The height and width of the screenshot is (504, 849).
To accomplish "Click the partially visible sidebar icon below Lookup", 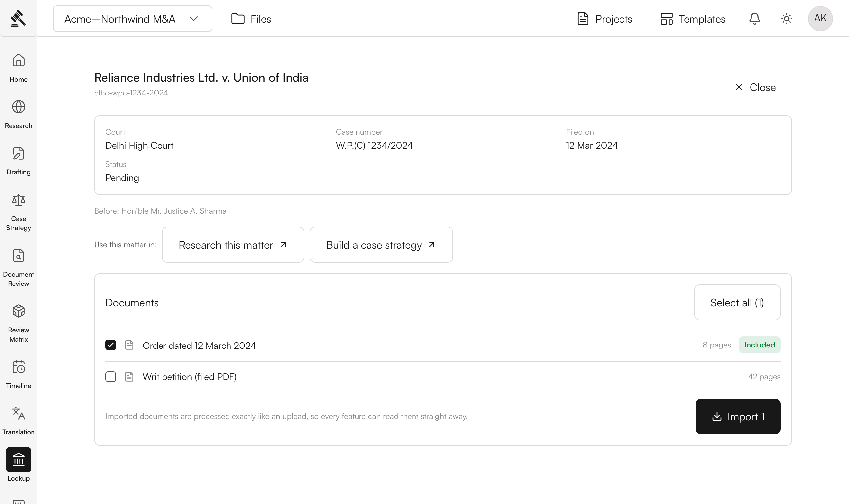I will (18, 501).
